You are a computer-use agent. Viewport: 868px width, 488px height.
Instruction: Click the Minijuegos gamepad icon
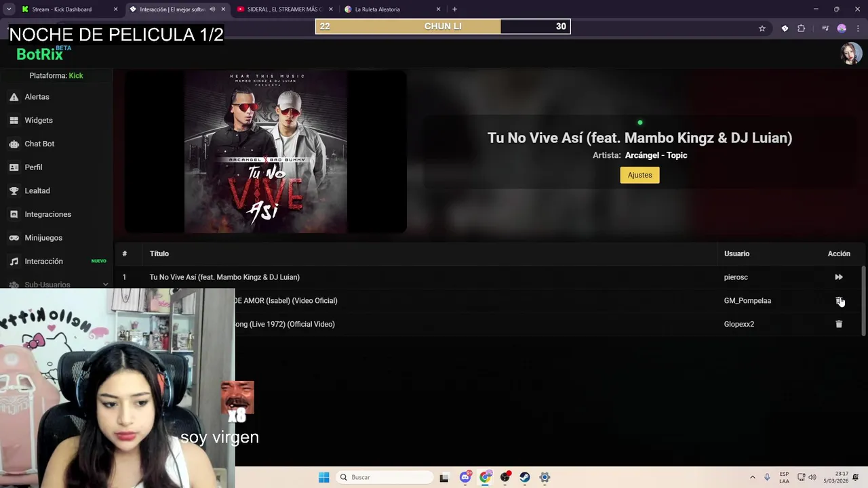[14, 238]
